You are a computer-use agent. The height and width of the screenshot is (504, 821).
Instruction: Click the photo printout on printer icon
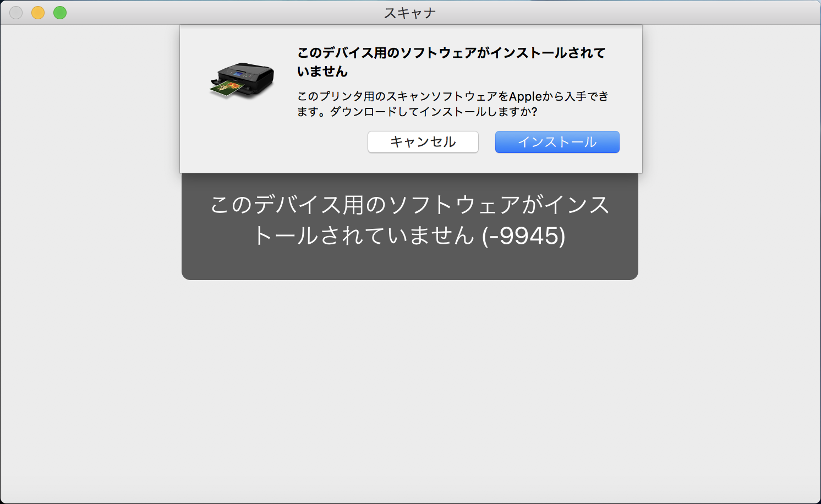pyautogui.click(x=227, y=87)
